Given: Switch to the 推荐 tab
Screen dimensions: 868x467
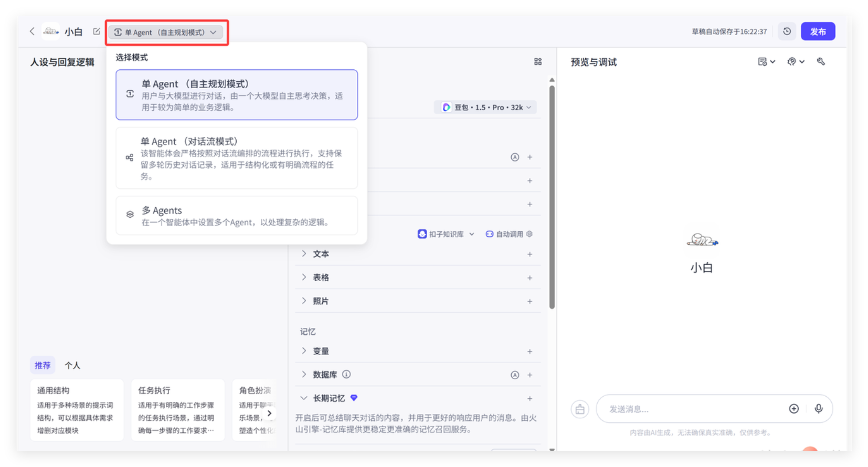Looking at the screenshot, I should point(43,365).
